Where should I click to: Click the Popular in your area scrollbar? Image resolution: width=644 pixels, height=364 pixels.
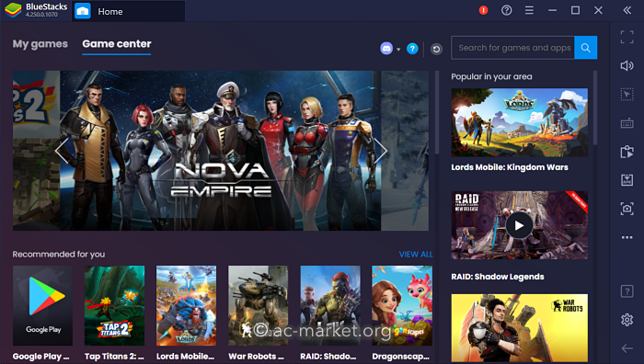594,108
